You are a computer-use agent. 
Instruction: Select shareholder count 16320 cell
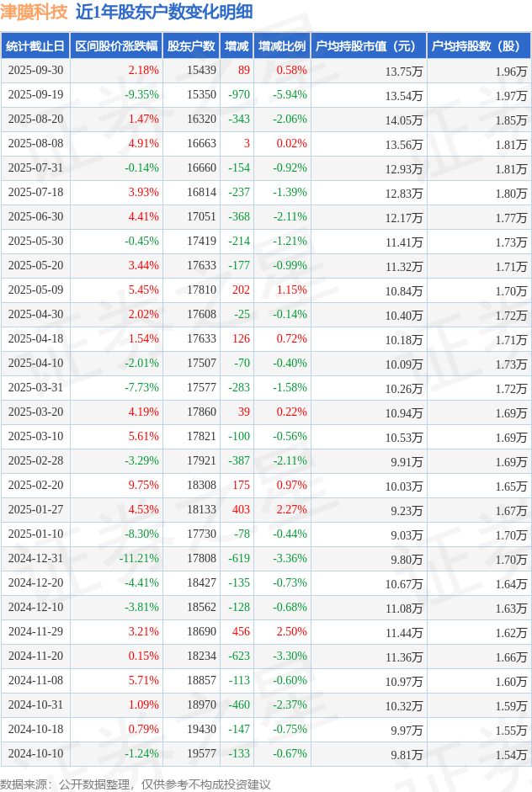click(x=201, y=120)
